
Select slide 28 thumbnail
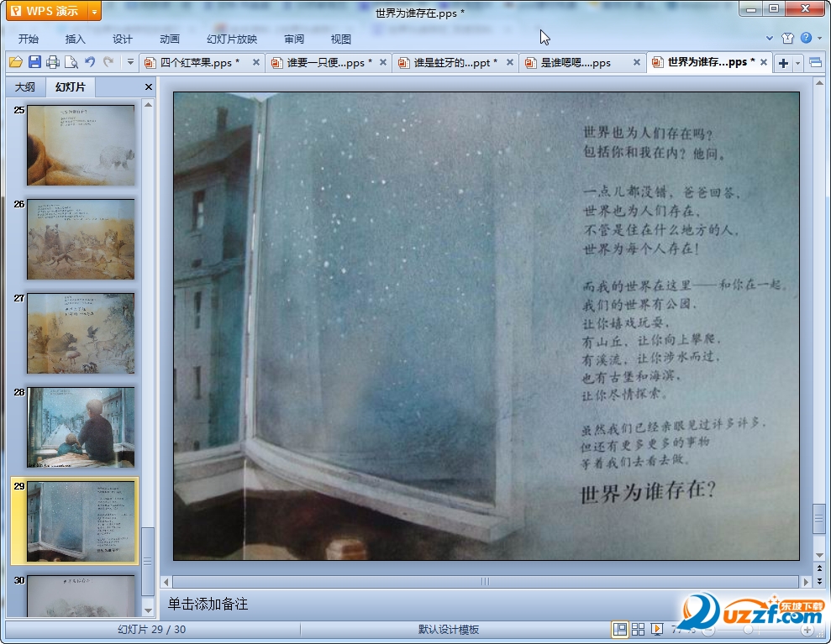(81, 427)
